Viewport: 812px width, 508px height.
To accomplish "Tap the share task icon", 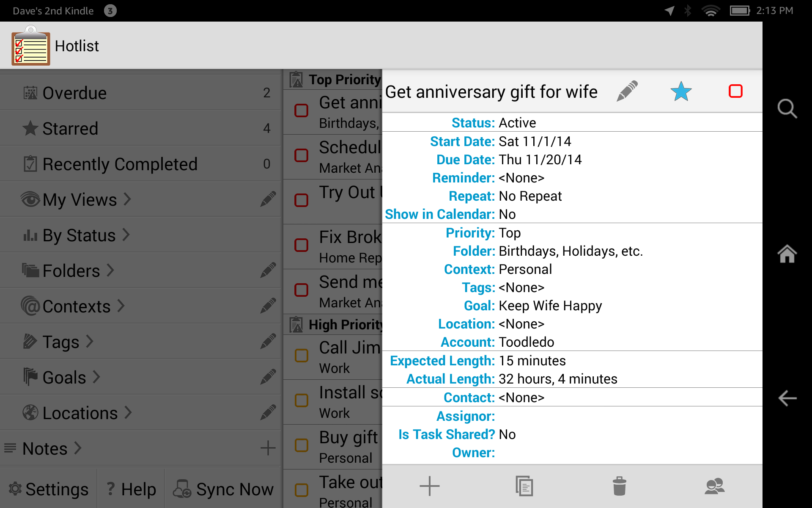I will click(x=714, y=486).
